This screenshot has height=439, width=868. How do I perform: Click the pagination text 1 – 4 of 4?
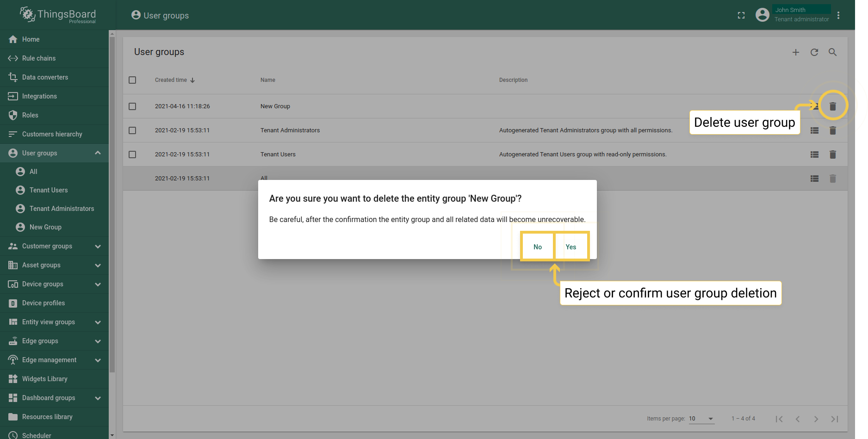743,419
